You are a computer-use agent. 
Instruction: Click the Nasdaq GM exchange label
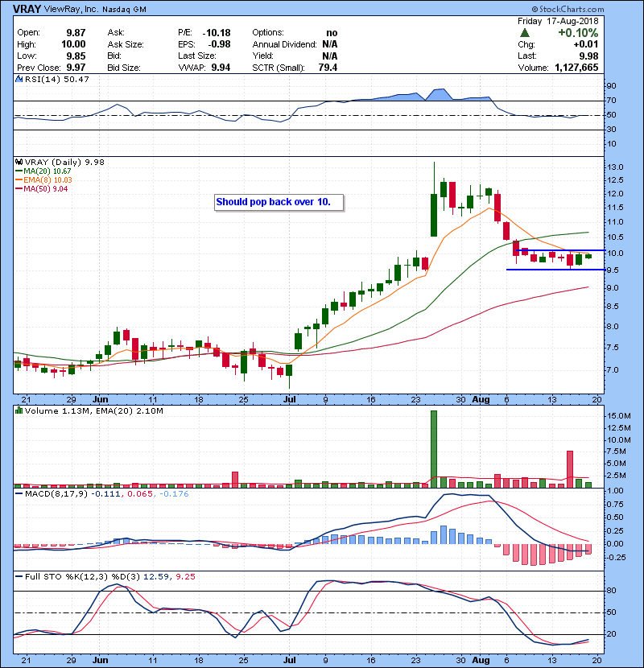[124, 10]
